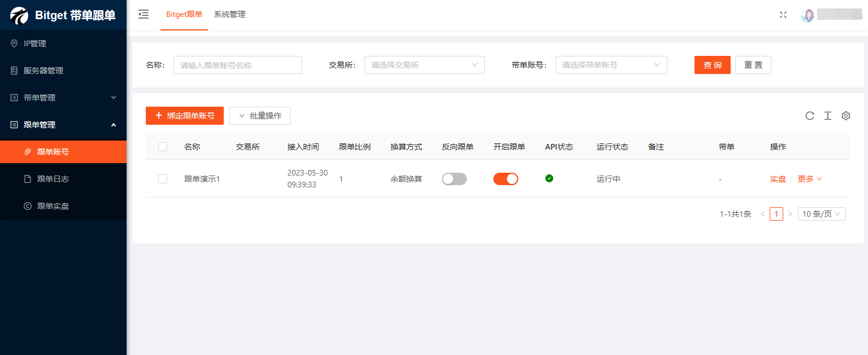Open 服务器管理 in the sidebar
Image resolution: width=868 pixels, height=355 pixels.
coord(63,71)
